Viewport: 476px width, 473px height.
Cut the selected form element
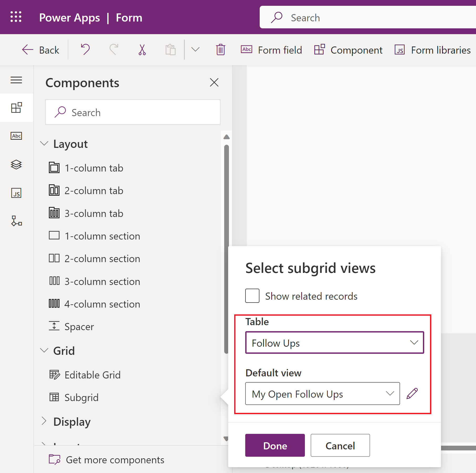142,50
